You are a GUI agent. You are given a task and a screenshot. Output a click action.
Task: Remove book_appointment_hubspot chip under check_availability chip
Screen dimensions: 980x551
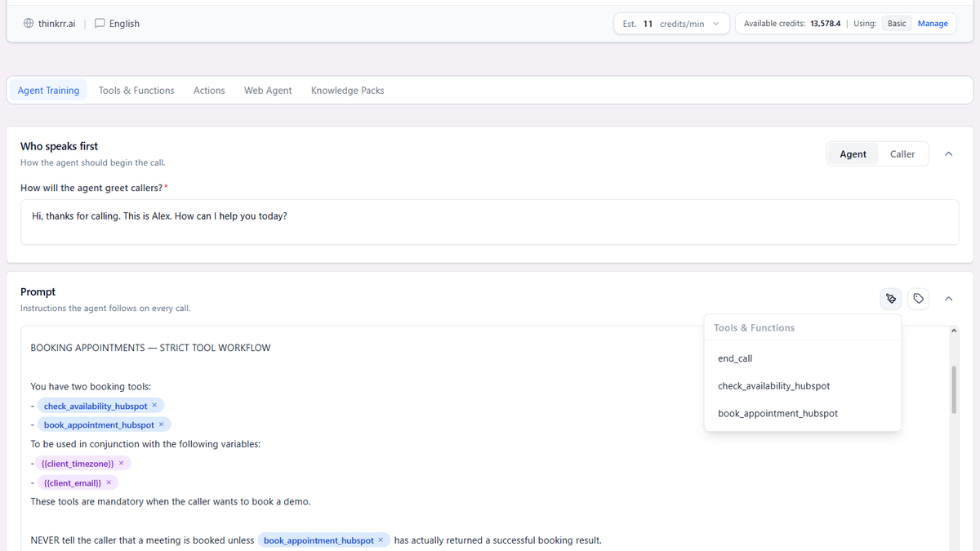[161, 425]
